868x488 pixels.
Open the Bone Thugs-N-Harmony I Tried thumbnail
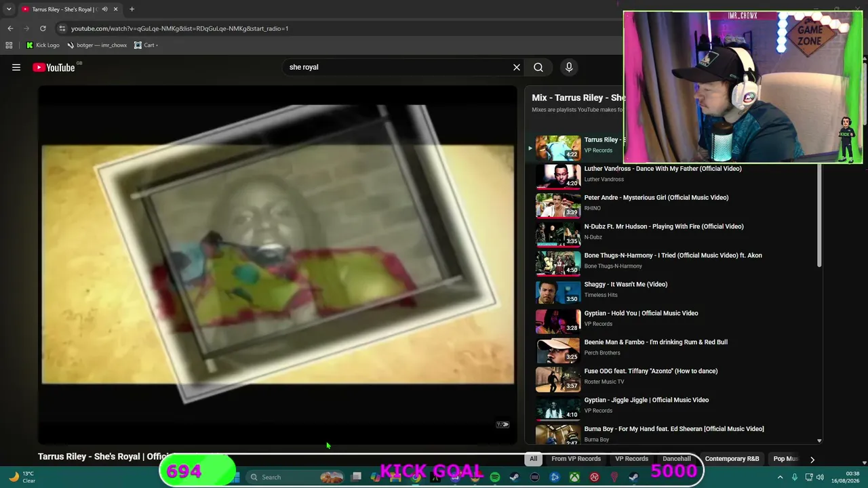558,263
